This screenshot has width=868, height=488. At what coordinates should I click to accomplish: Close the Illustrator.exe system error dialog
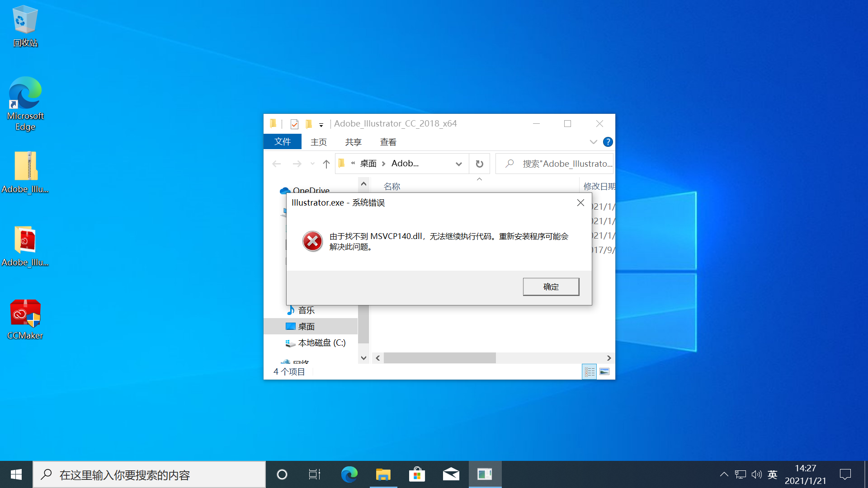580,203
